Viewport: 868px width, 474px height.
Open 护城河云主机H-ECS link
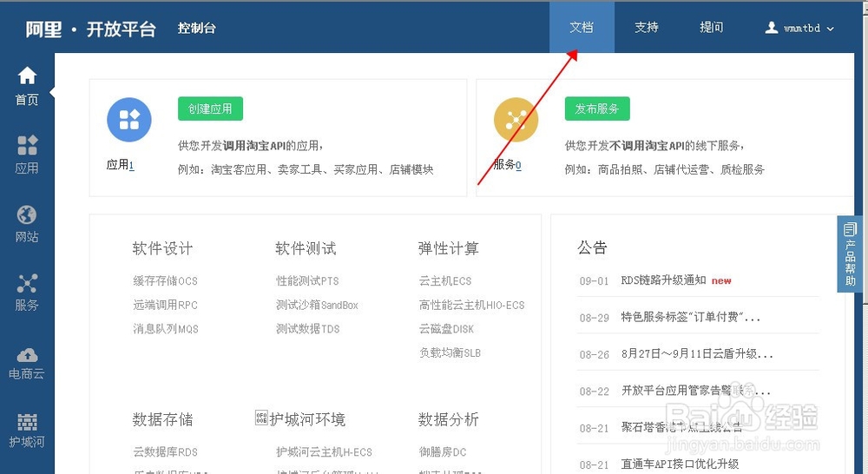[324, 451]
